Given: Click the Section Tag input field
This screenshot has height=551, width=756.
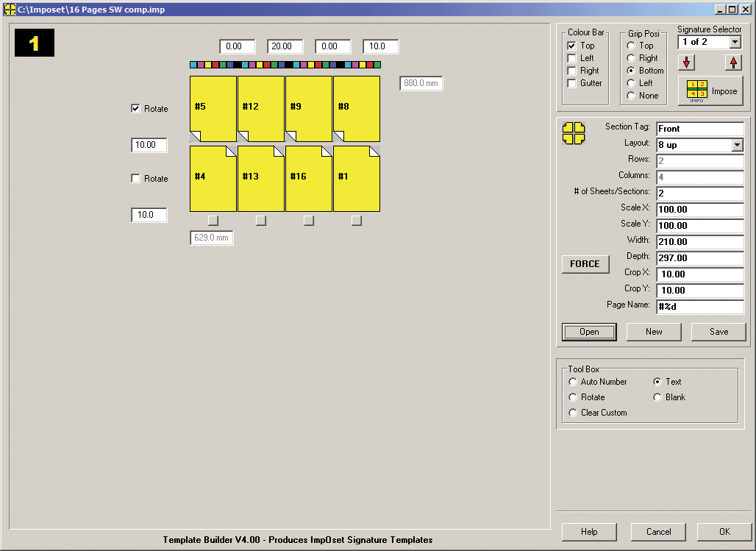Looking at the screenshot, I should click(x=699, y=129).
